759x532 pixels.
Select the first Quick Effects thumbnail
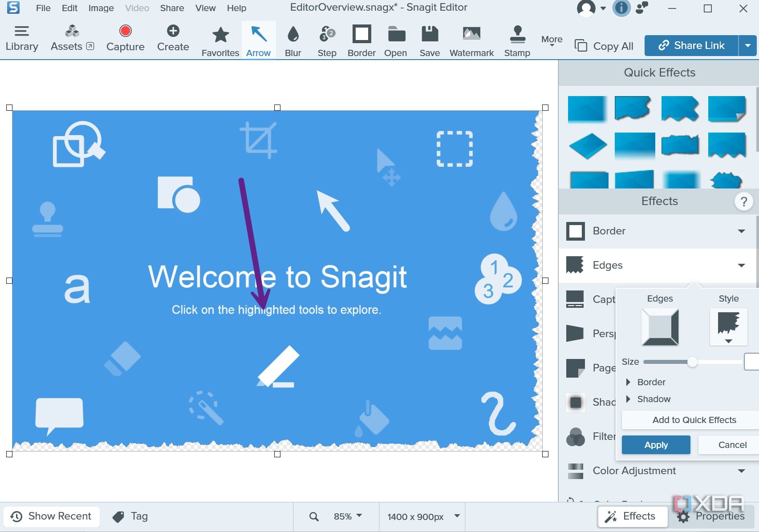588,109
